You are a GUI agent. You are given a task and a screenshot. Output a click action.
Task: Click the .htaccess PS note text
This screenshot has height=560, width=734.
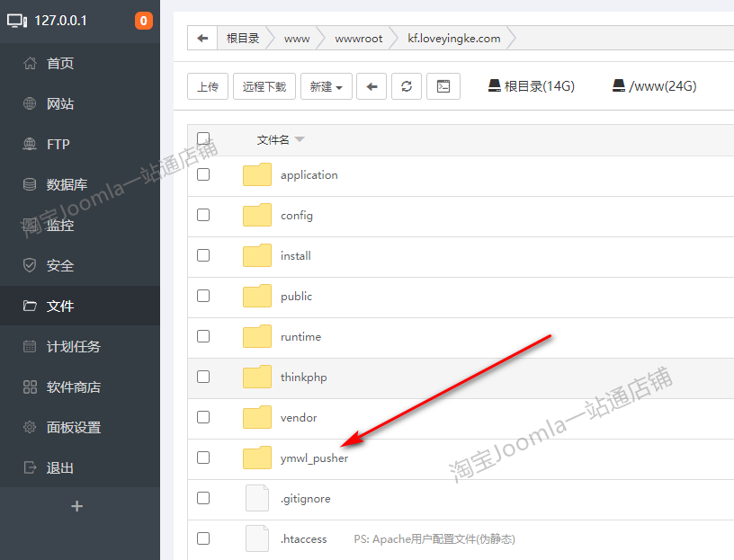(x=434, y=539)
